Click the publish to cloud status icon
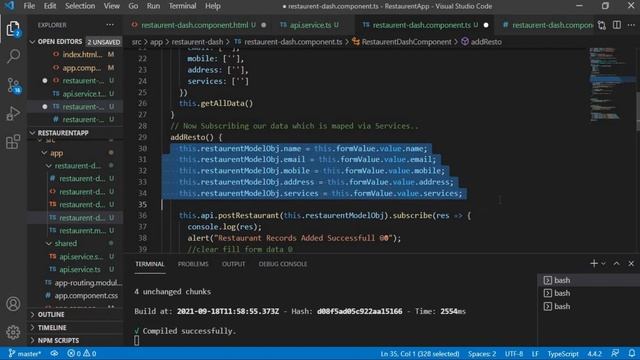Viewport: 640px width, 360px height. [x=54, y=353]
